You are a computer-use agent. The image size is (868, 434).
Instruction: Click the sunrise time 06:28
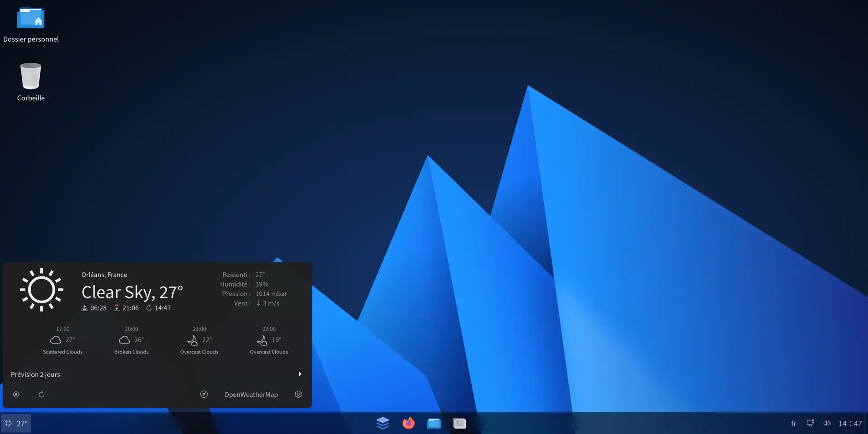click(99, 308)
